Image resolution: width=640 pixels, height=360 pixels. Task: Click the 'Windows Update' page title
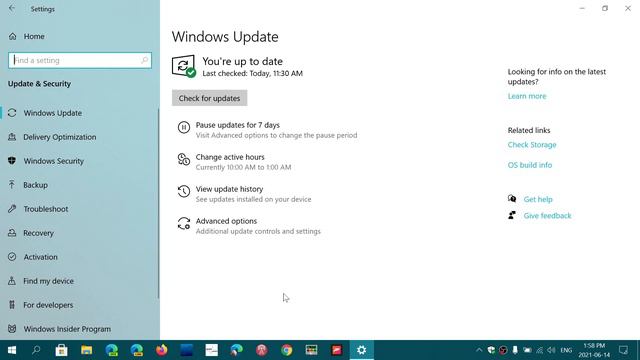pyautogui.click(x=225, y=37)
